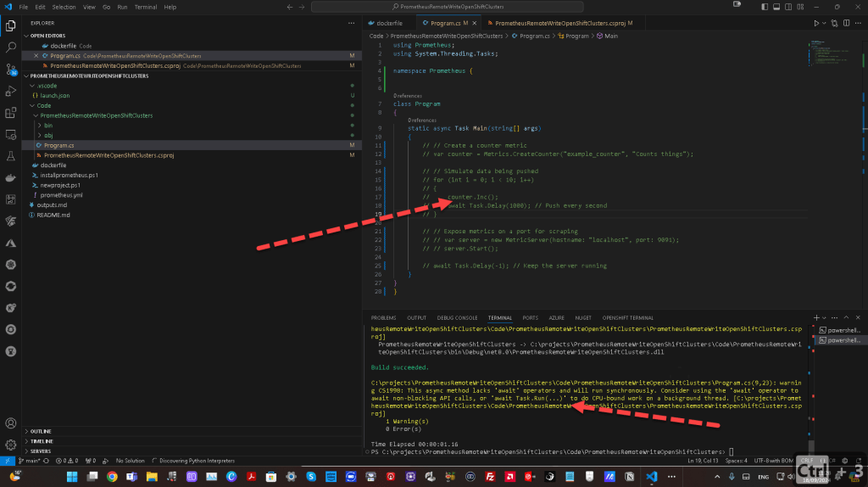The image size is (868, 487).
Task: Switch to the csproj editor tab
Action: [559, 23]
